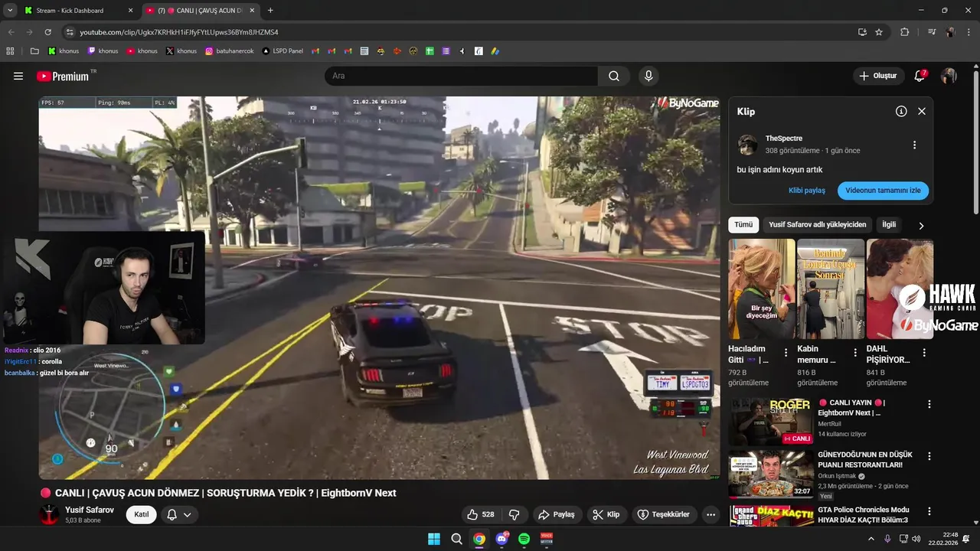980x551 pixels.
Task: Open khonus Twitch bookmark
Action: click(x=103, y=51)
